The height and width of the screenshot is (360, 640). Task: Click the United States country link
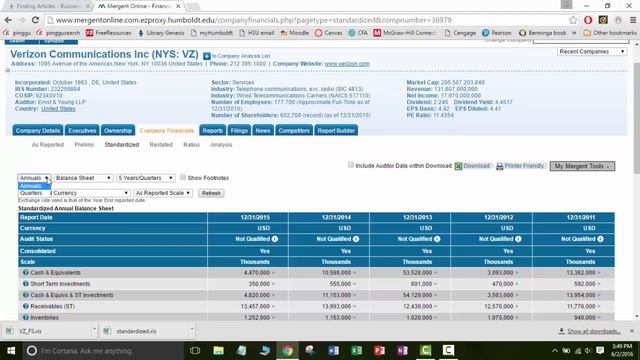58,109
